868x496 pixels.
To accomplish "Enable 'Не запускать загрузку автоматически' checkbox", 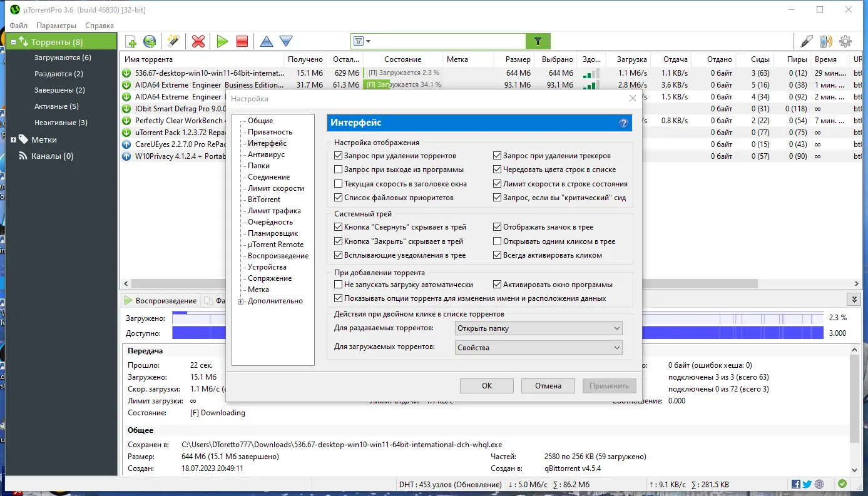I will 339,285.
